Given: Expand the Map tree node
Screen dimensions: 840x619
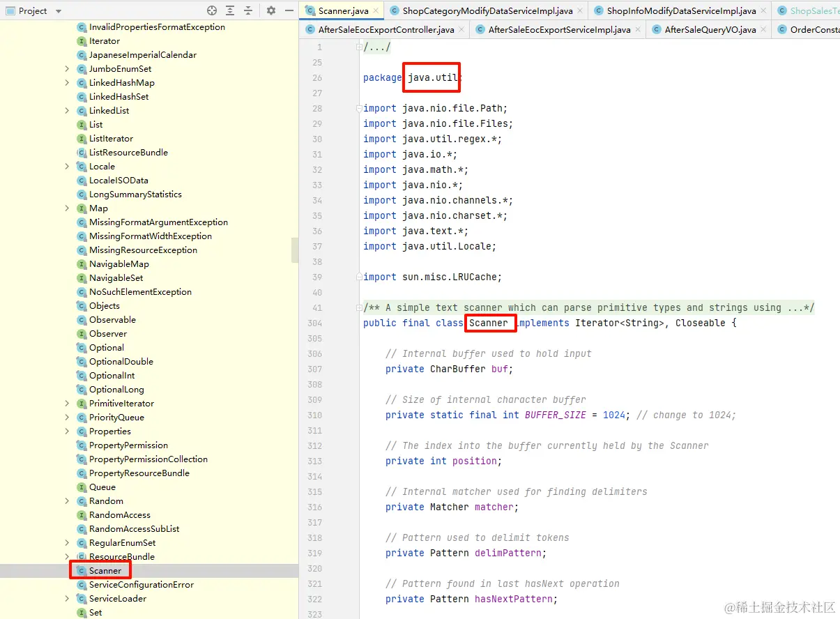Looking at the screenshot, I should coord(67,208).
